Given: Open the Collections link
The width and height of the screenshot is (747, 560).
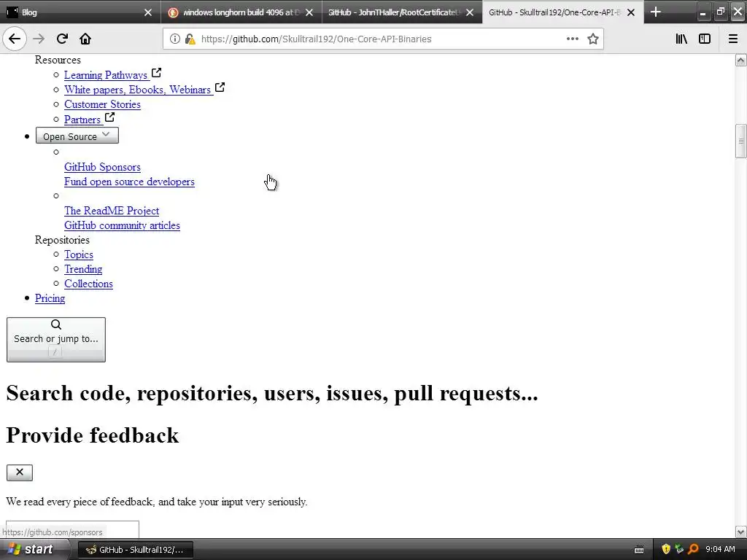Looking at the screenshot, I should [x=88, y=284].
